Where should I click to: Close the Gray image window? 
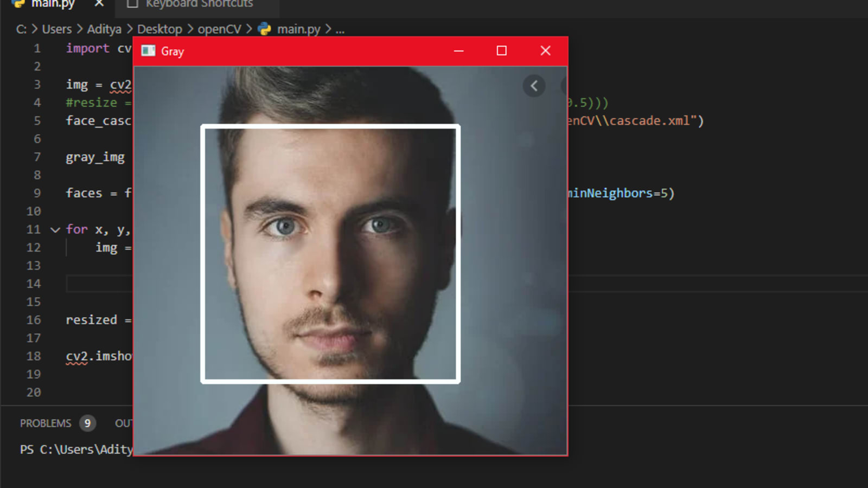[x=545, y=51]
